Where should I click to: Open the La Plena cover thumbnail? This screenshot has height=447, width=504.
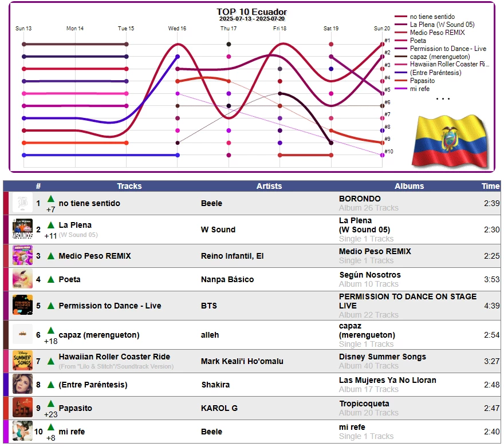click(22, 229)
